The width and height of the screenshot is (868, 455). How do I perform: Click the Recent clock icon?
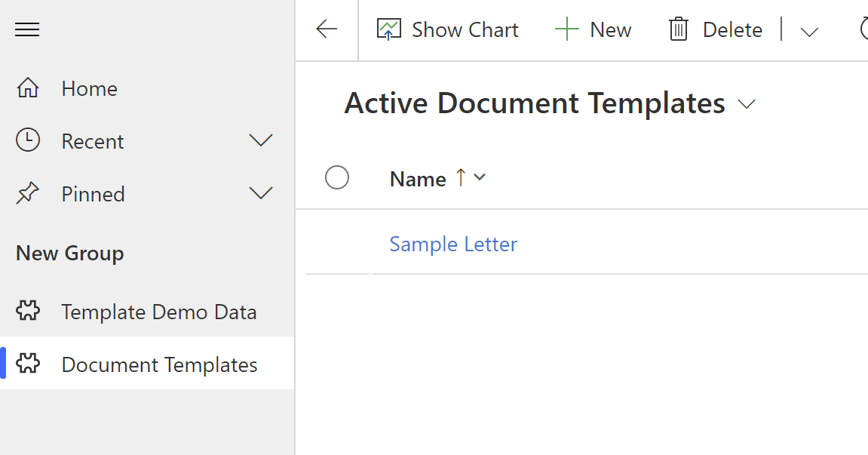(x=28, y=141)
